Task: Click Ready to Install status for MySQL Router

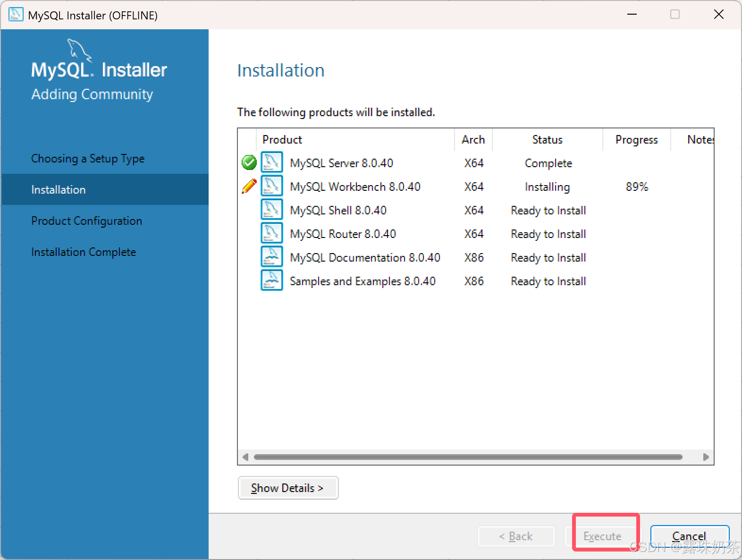Action: pyautogui.click(x=548, y=234)
